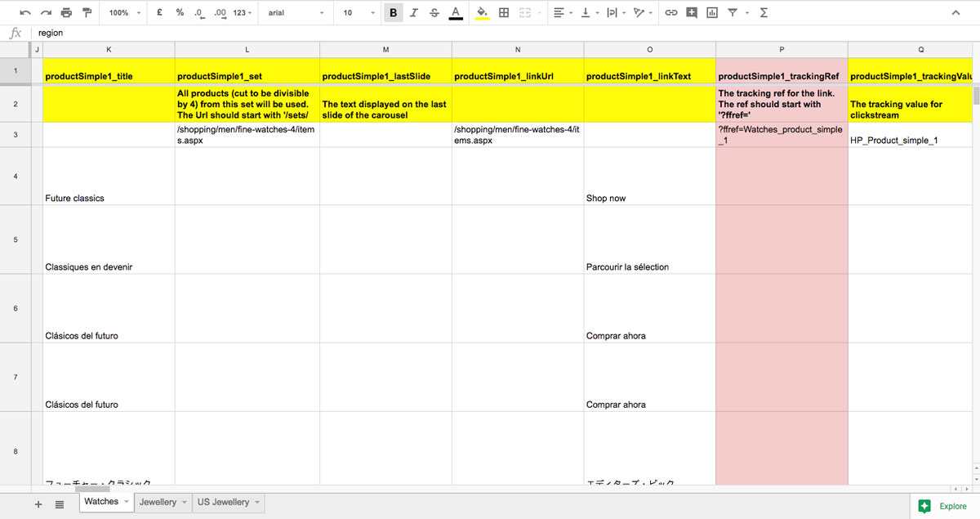Viewport: 980px width, 519px height.
Task: Click the Print icon
Action: pos(66,13)
